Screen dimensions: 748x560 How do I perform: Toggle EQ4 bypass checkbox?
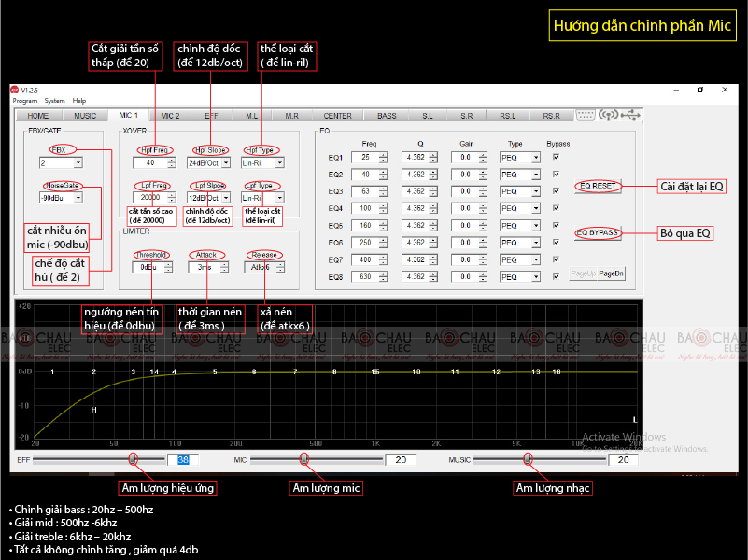click(x=556, y=208)
